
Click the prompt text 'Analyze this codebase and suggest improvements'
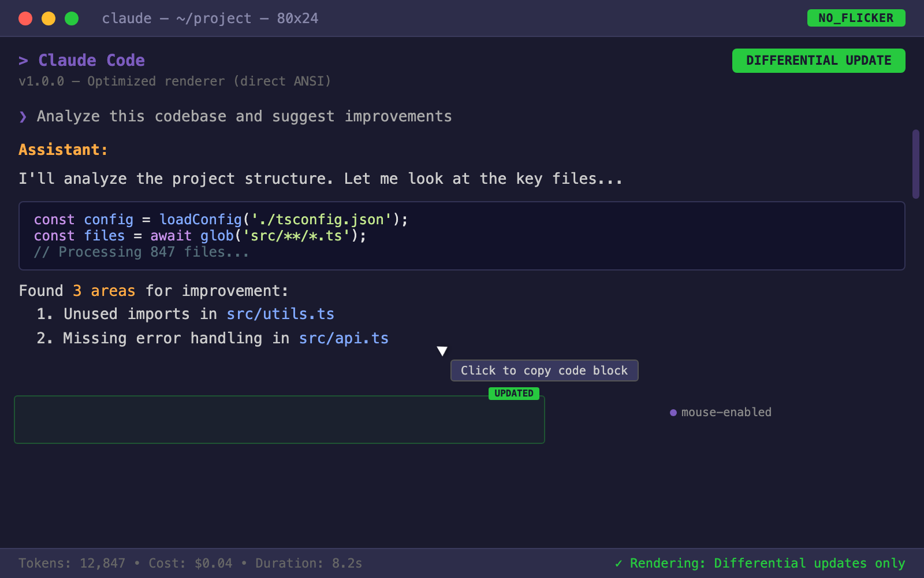coord(244,117)
